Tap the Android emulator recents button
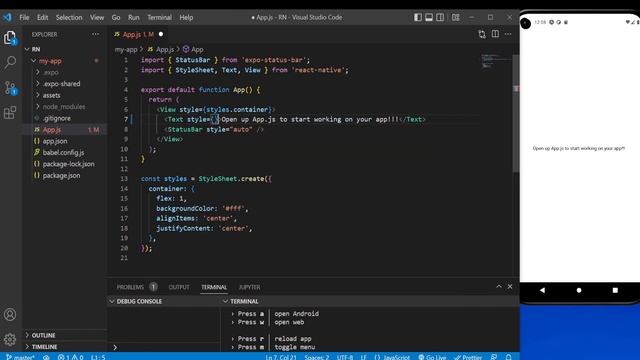The height and width of the screenshot is (360, 640). tap(615, 290)
